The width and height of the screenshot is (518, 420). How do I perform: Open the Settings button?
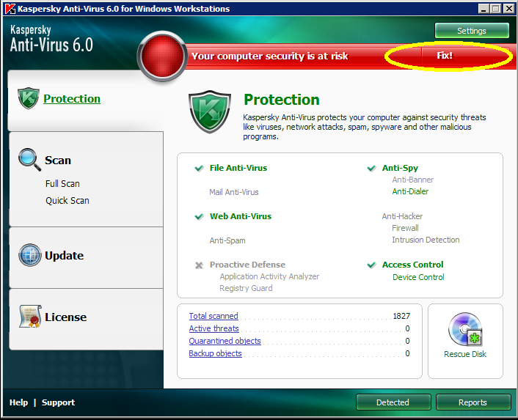click(472, 31)
